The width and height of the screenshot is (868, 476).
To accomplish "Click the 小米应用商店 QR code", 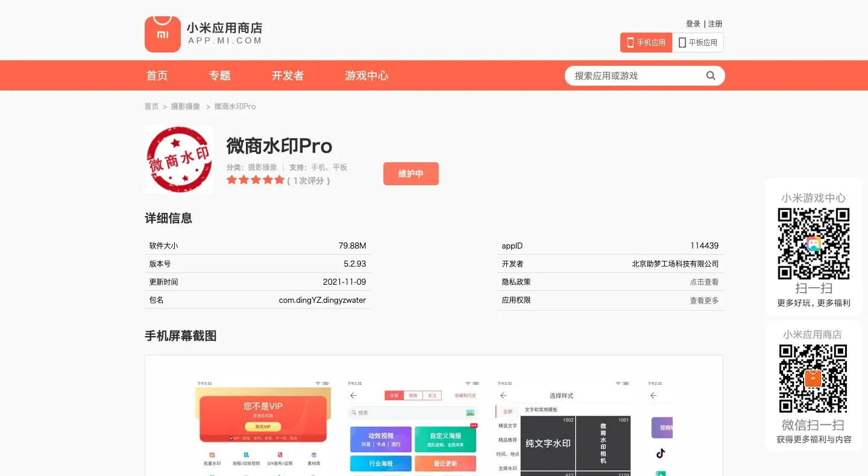I will tap(813, 379).
